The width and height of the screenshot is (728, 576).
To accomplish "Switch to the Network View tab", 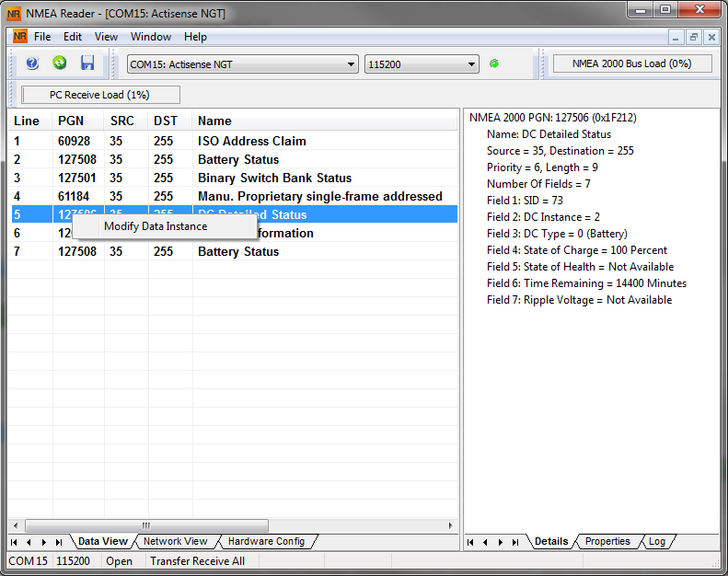I will tap(175, 541).
